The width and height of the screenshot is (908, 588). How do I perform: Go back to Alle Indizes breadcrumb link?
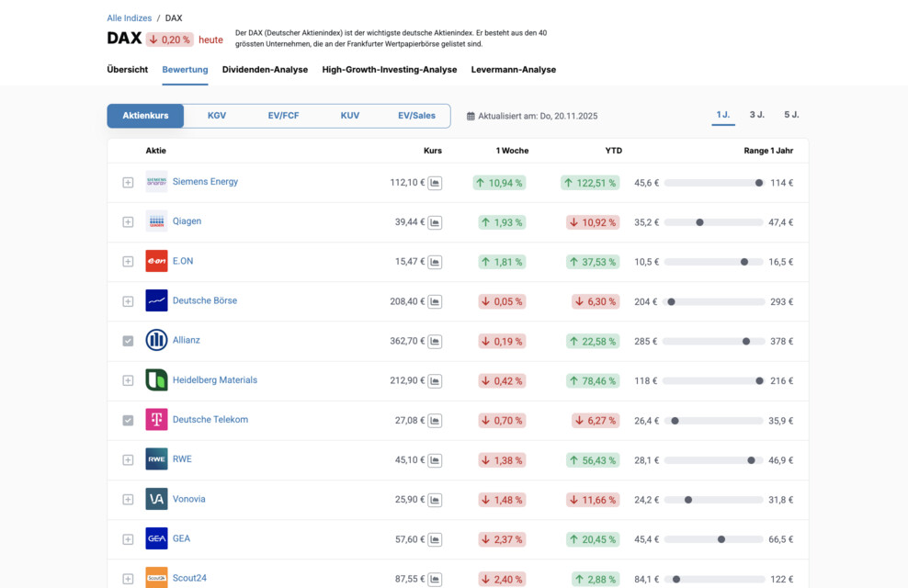click(130, 18)
